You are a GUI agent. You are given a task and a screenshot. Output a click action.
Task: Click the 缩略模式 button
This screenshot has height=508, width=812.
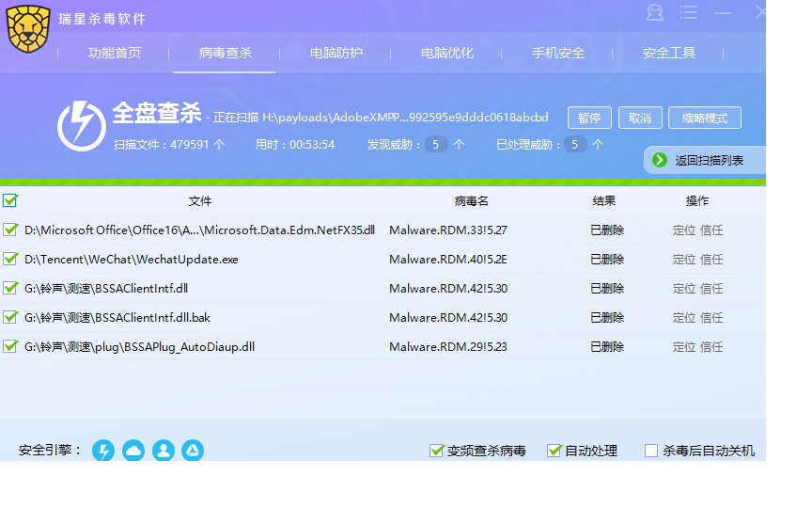coord(704,118)
